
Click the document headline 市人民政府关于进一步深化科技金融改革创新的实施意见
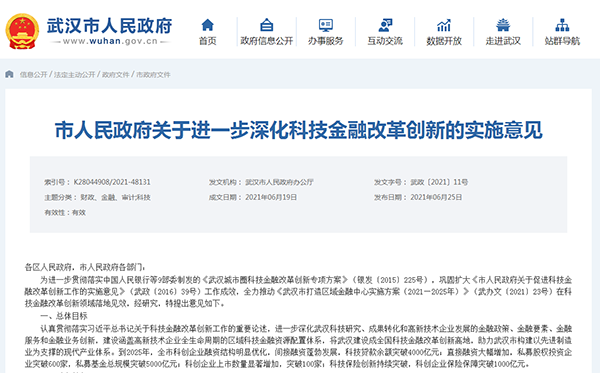[x=298, y=130]
